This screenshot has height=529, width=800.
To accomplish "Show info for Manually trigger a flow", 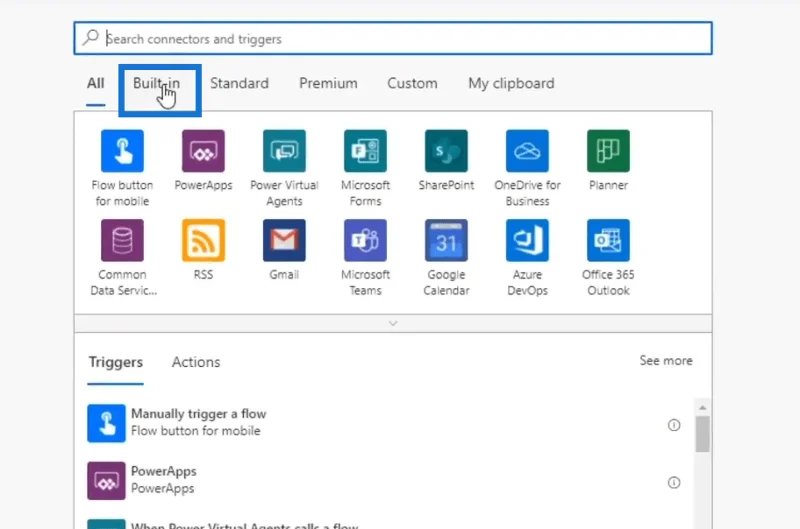I will pos(674,425).
